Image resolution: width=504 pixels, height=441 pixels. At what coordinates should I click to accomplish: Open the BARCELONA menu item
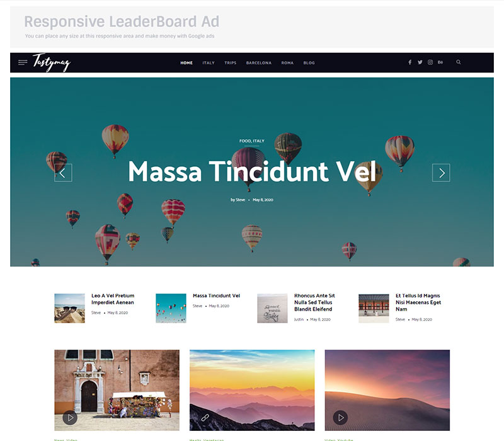coord(259,62)
